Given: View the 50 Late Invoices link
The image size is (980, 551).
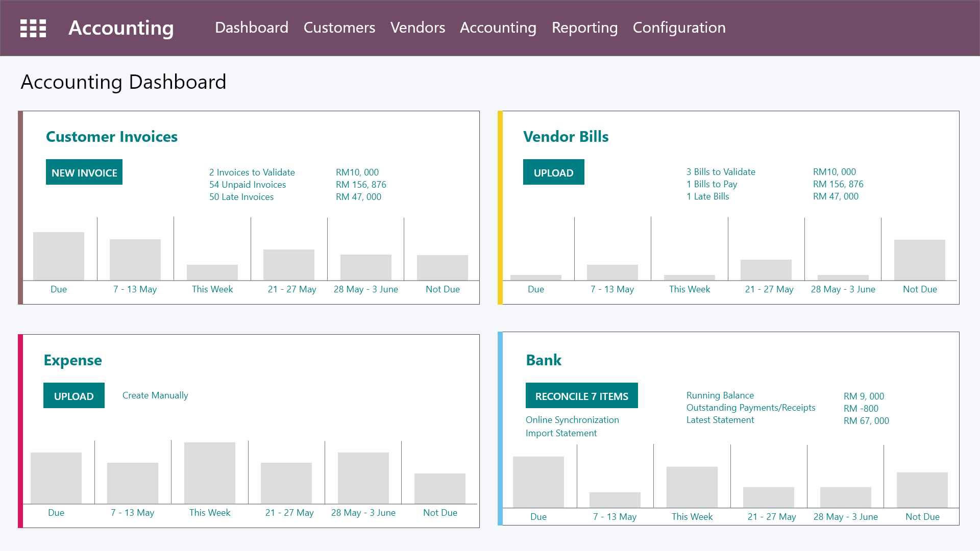Looking at the screenshot, I should [241, 197].
